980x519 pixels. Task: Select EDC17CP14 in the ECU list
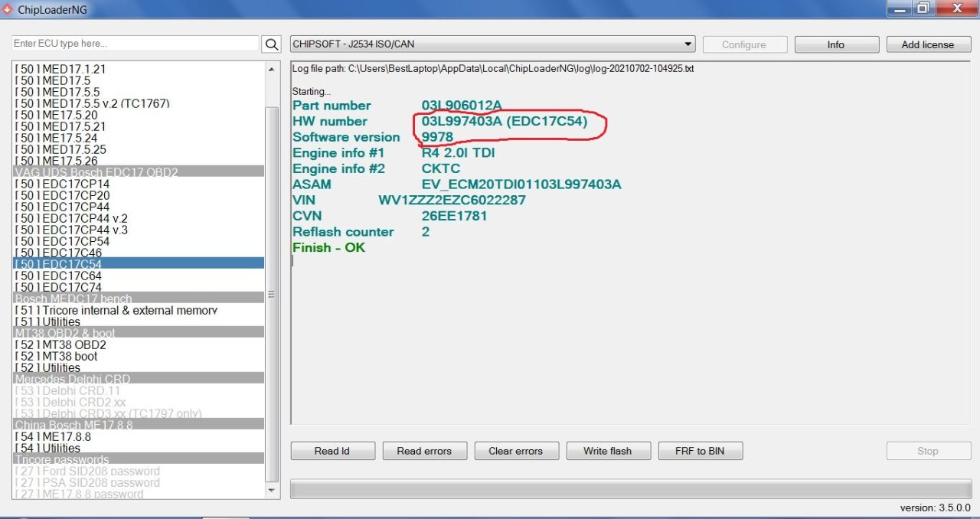pos(63,184)
